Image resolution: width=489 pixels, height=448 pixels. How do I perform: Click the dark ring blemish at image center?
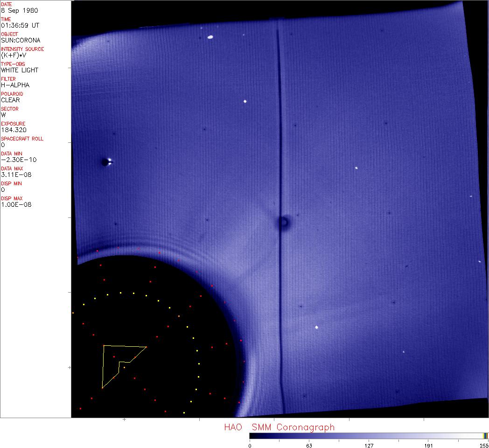[283, 223]
